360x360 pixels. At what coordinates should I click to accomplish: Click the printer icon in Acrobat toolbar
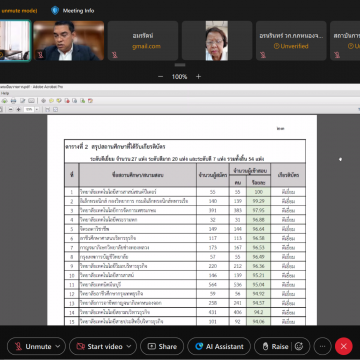click(x=13, y=101)
